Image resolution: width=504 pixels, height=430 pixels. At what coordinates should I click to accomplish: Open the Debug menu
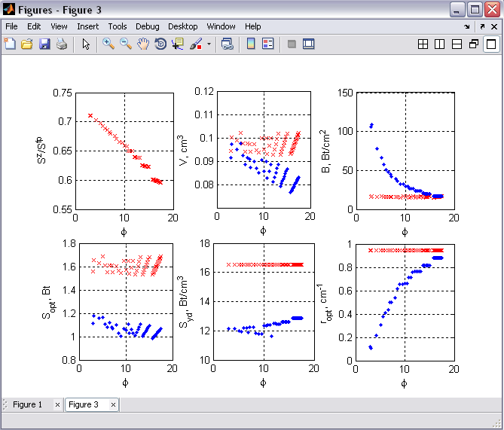147,26
